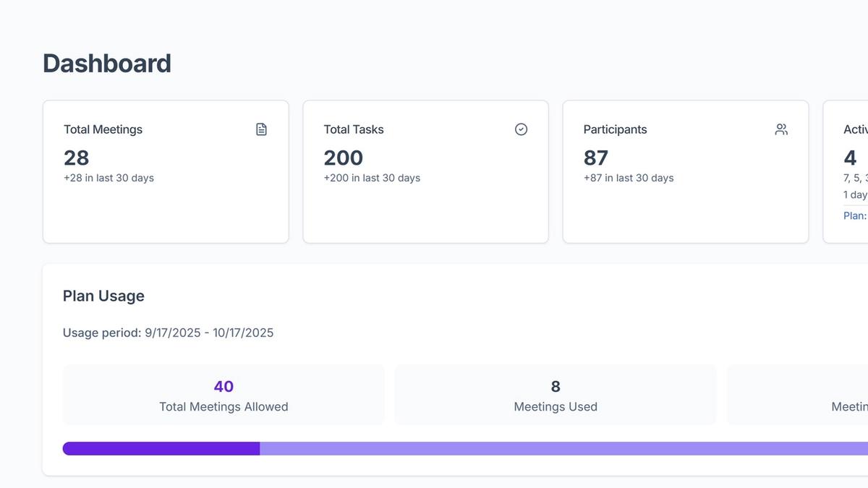Click the 'Total Meetings' card title
The width and height of the screenshot is (868, 488).
click(x=103, y=129)
